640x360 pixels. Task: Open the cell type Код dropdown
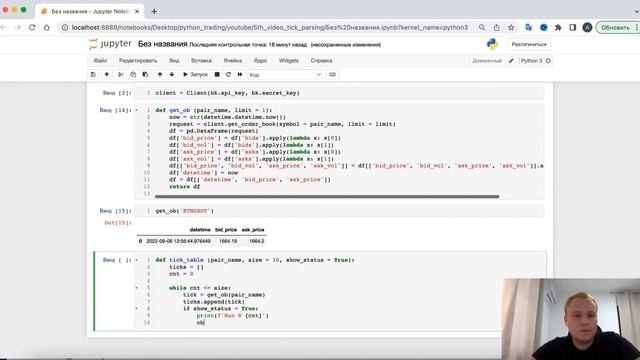click(x=285, y=75)
